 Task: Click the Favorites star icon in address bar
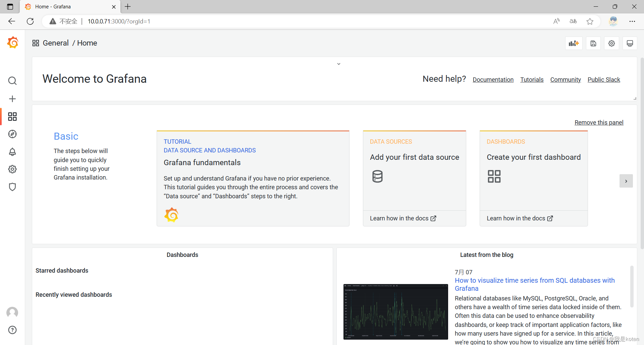click(x=590, y=21)
